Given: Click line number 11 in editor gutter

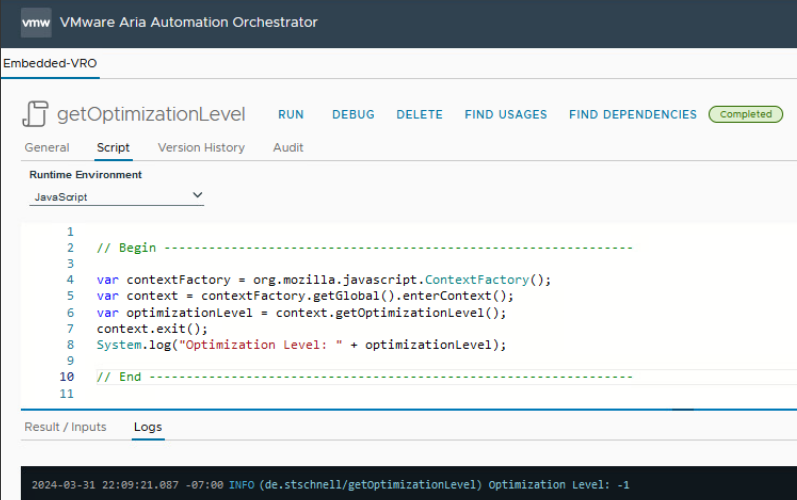Looking at the screenshot, I should tap(67, 393).
